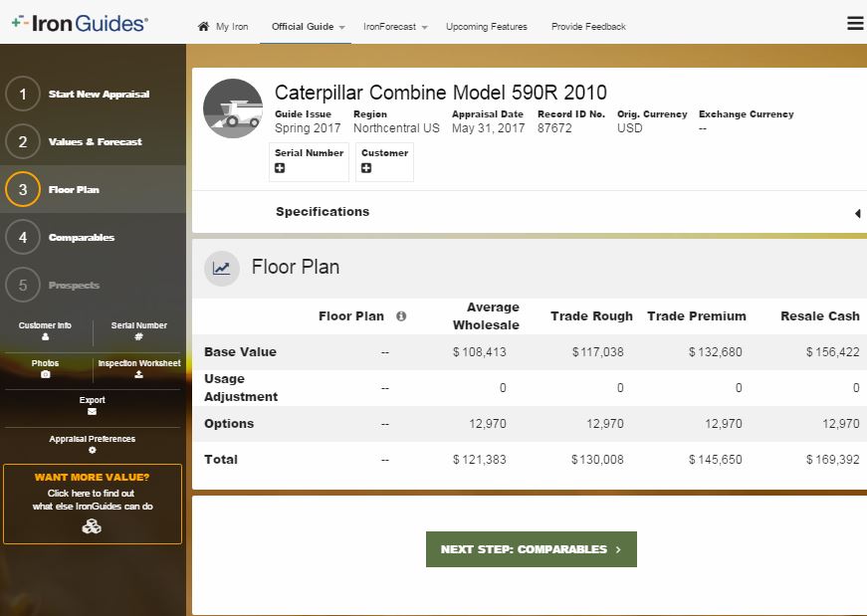Click the Region value Northcentral US
Image resolution: width=867 pixels, height=616 pixels.
click(x=396, y=128)
